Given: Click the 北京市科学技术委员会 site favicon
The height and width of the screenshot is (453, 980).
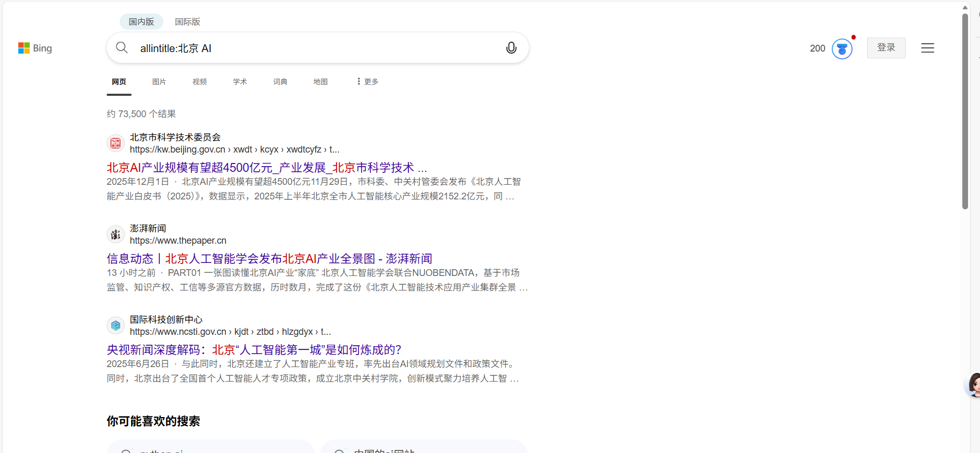Looking at the screenshot, I should point(115,143).
